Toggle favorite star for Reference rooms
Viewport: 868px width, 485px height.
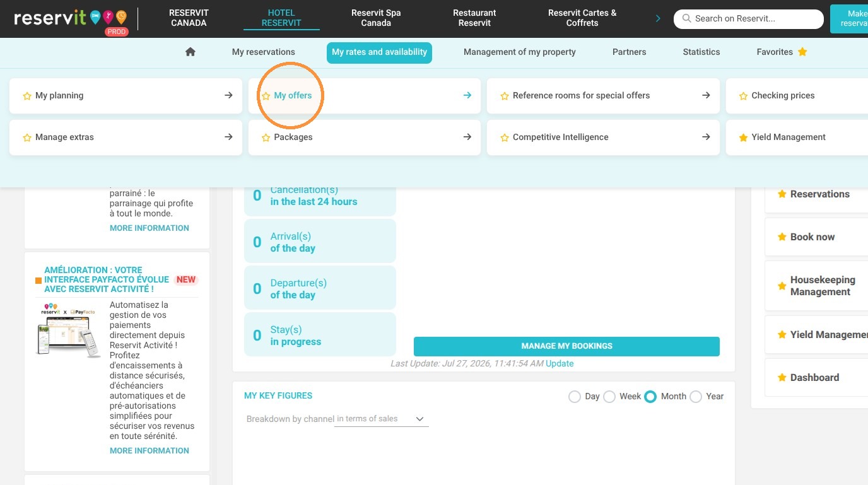click(505, 96)
